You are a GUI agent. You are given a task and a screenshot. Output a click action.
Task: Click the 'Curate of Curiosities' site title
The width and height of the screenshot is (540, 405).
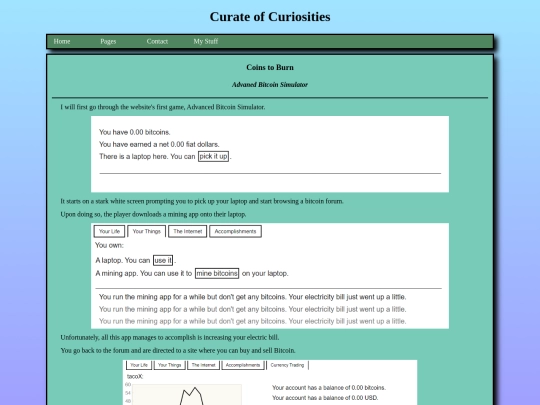(270, 17)
